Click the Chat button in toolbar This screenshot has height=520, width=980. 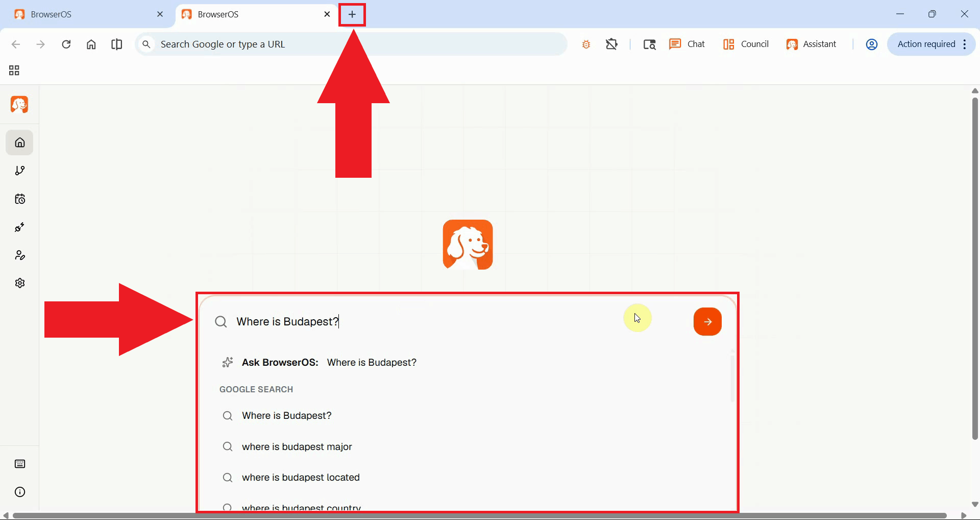[687, 44]
